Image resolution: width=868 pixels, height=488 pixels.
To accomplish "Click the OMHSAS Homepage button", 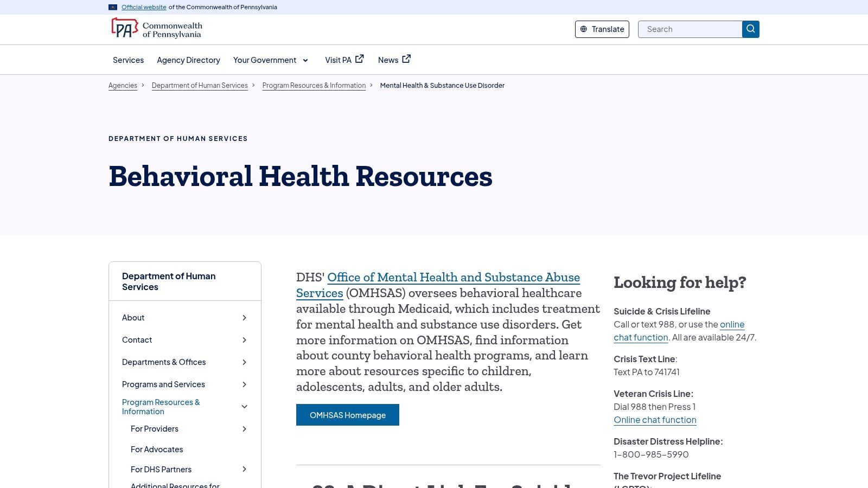I will pyautogui.click(x=348, y=415).
